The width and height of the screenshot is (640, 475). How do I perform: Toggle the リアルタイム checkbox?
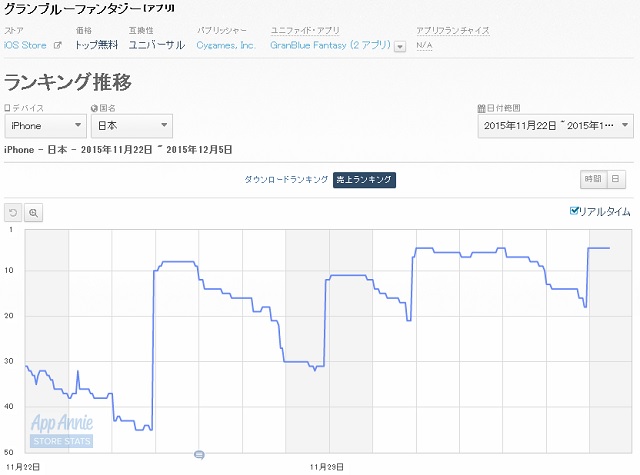[x=574, y=211]
